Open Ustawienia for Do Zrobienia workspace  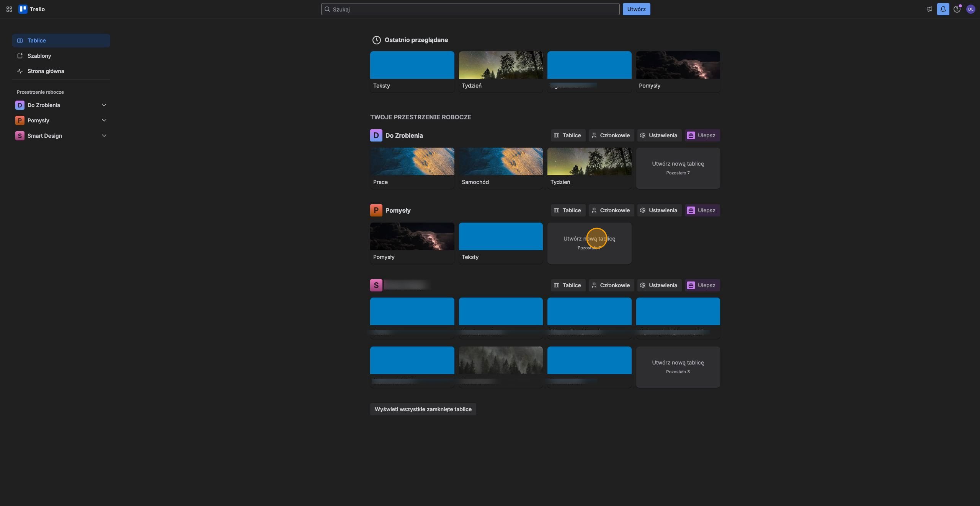pyautogui.click(x=659, y=135)
